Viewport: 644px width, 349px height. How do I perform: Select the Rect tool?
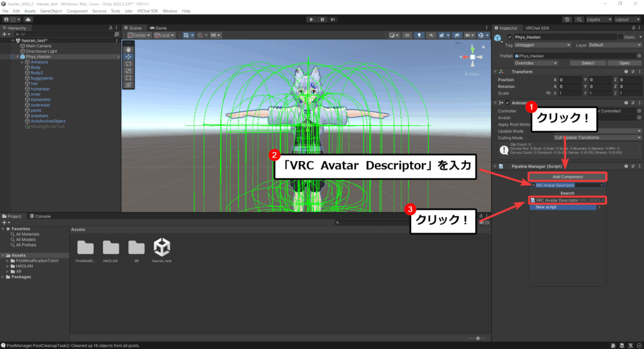click(x=128, y=77)
